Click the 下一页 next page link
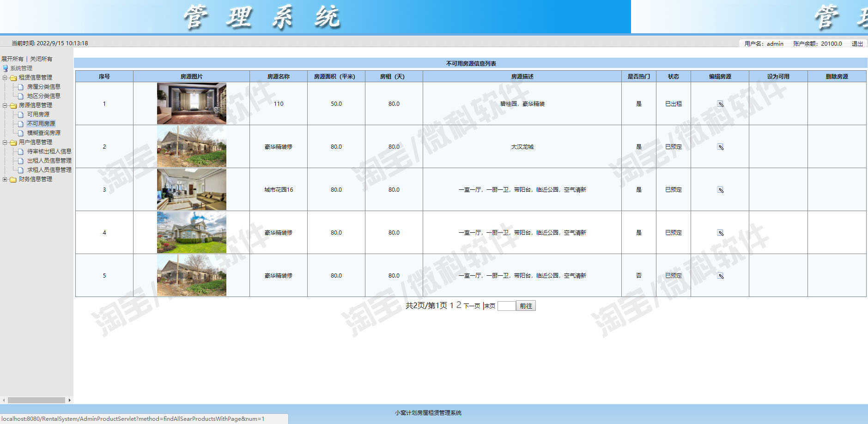This screenshot has width=868, height=424. point(472,306)
